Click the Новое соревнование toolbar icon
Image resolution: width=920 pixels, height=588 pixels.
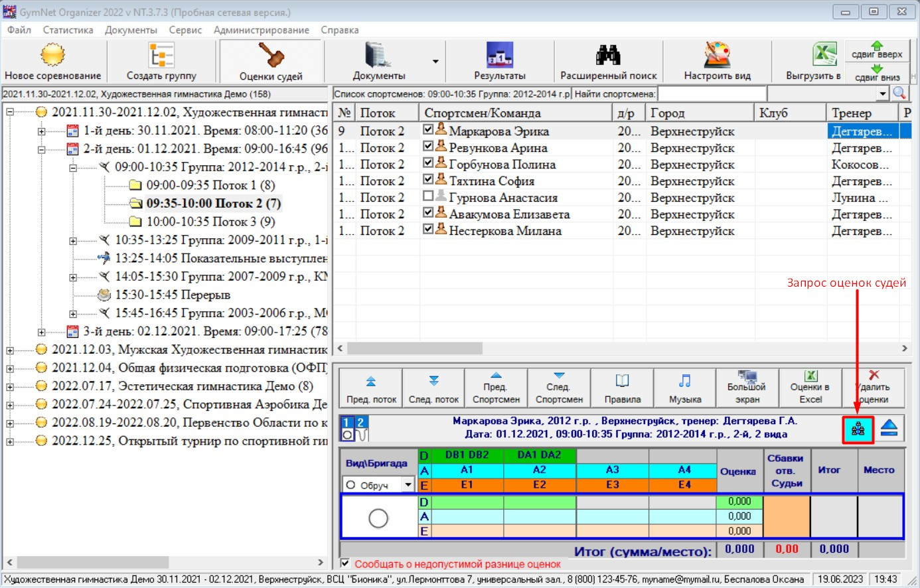coord(52,56)
